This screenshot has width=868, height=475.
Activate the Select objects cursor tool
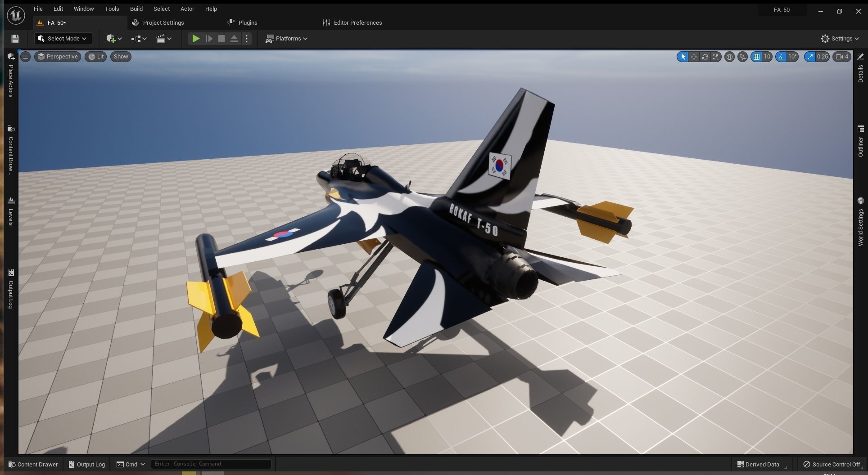click(683, 57)
